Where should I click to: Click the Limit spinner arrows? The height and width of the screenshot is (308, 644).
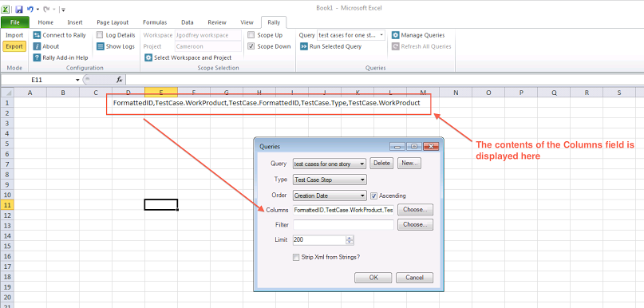coord(350,240)
